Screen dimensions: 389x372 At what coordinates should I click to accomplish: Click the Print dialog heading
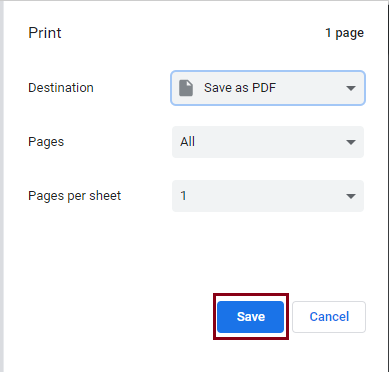(45, 33)
